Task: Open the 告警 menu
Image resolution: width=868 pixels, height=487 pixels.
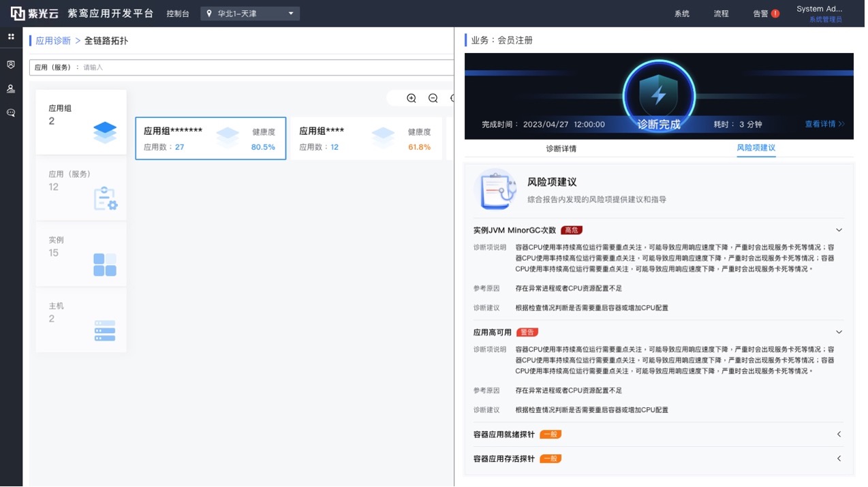Action: (763, 14)
